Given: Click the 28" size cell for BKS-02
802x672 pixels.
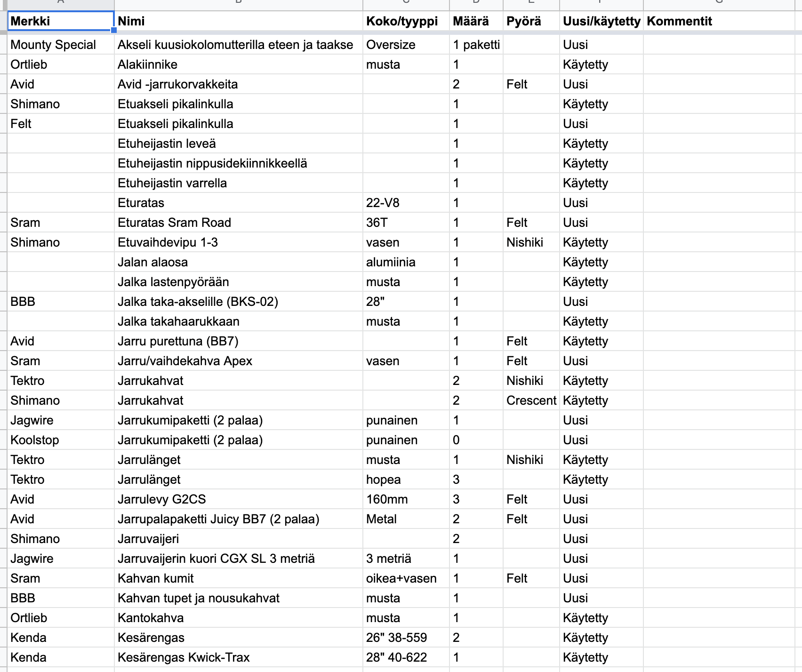Looking at the screenshot, I should 406,302.
